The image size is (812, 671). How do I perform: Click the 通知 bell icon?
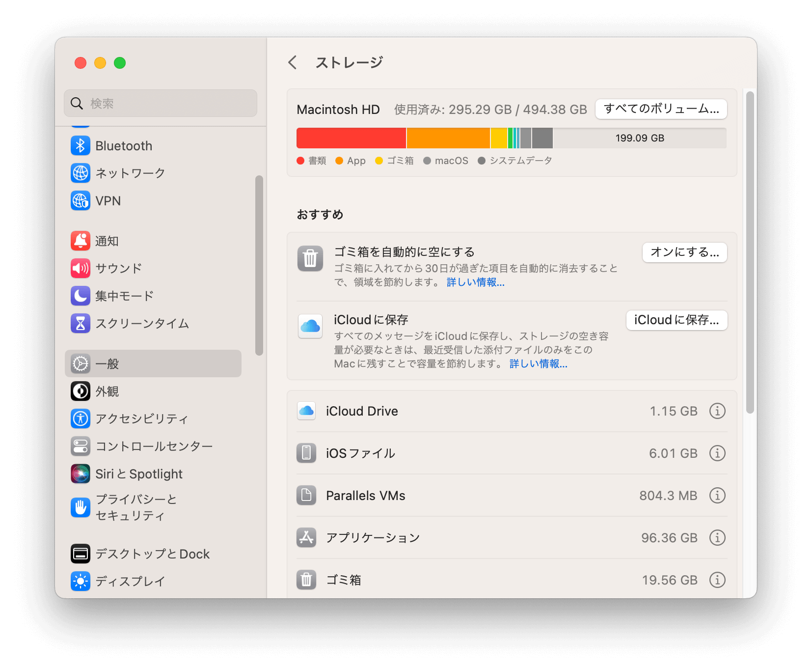(x=81, y=241)
